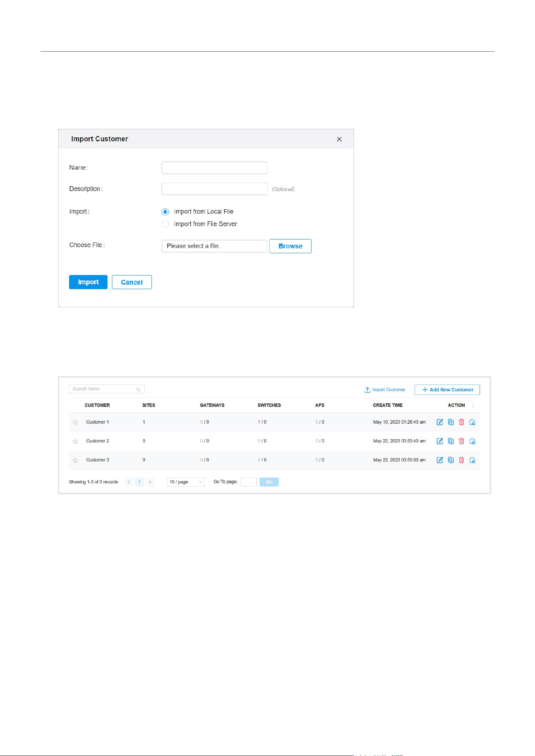Screen dimensions: 535x756
Task: Click the Customer 3 name
Action: click(x=97, y=460)
